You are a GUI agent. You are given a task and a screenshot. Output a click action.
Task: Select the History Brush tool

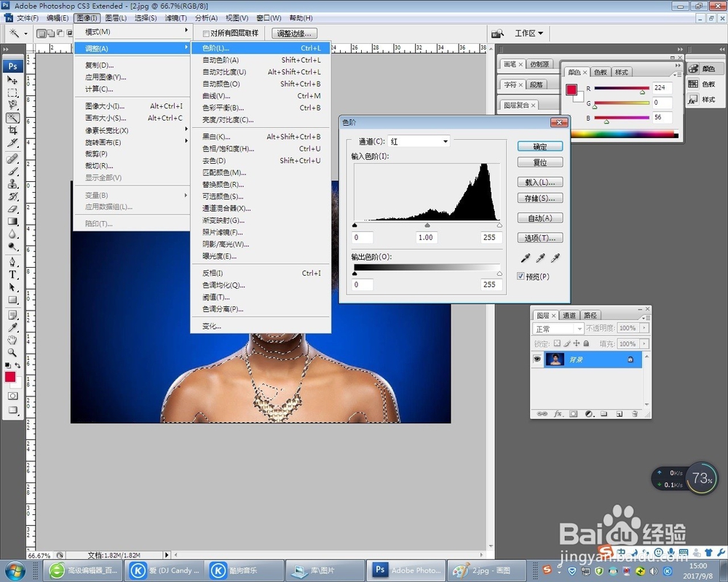pos(12,196)
